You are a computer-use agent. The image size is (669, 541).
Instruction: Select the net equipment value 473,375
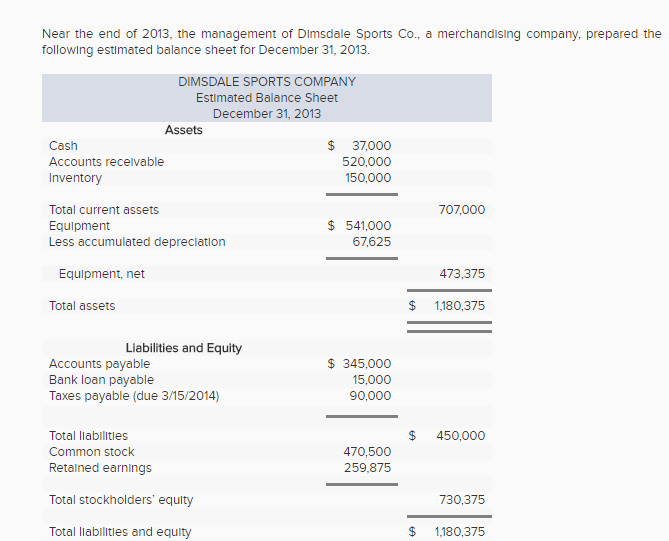pyautogui.click(x=462, y=274)
